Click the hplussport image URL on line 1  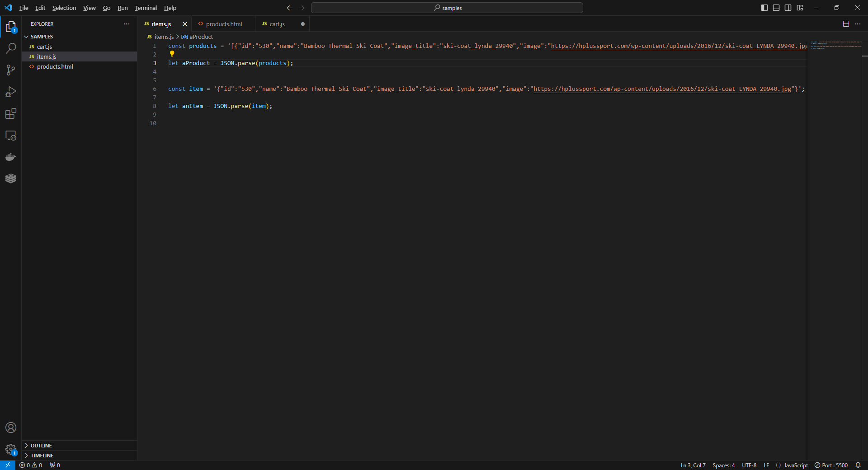pyautogui.click(x=679, y=46)
